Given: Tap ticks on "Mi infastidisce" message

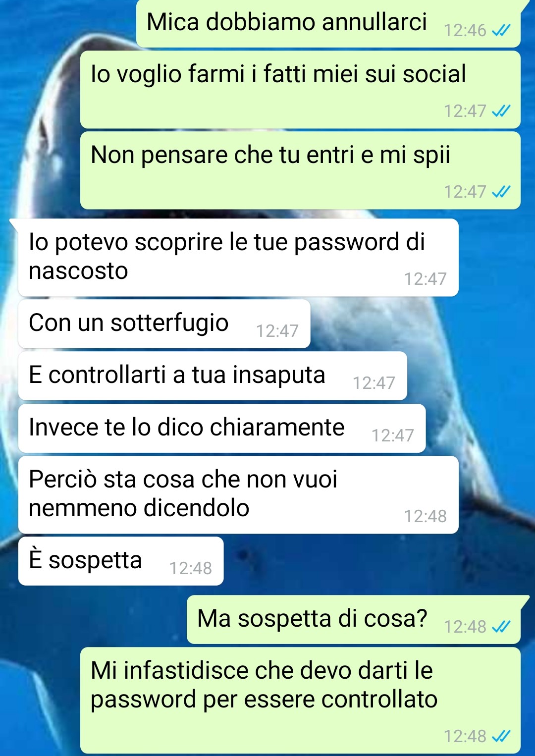Looking at the screenshot, I should pos(501,737).
